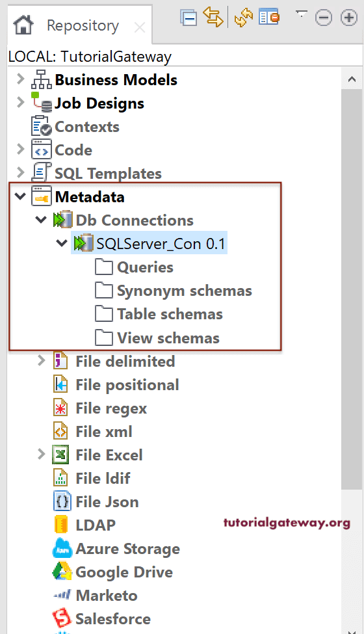The height and width of the screenshot is (634, 364).
Task: Click the Db Connections database icon
Action: pyautogui.click(x=62, y=220)
